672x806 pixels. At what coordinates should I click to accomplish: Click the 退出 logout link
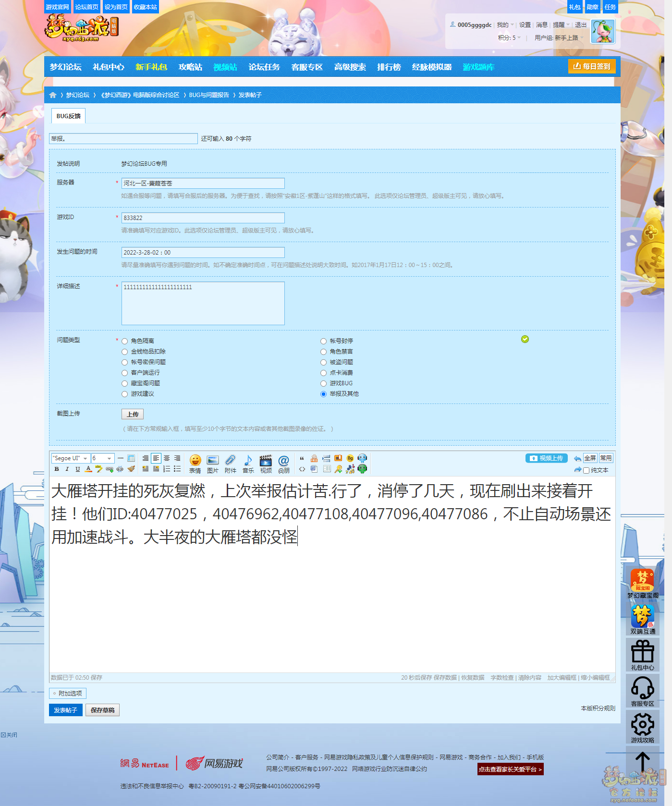581,25
